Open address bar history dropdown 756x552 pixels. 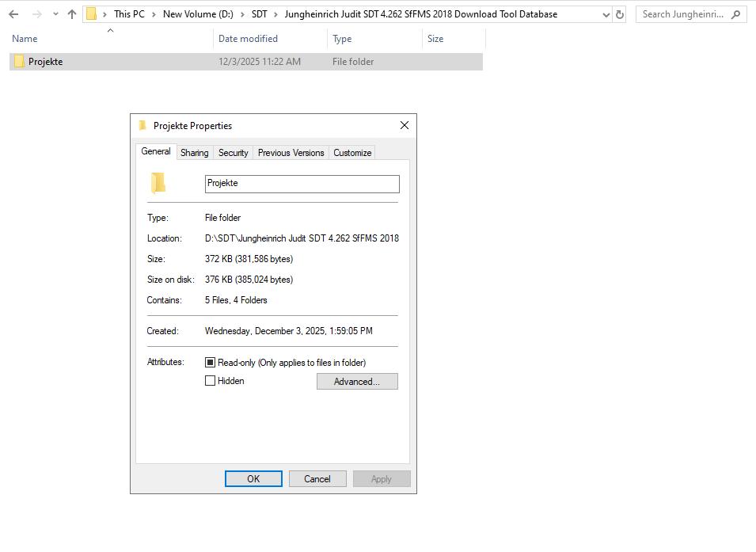(x=606, y=15)
